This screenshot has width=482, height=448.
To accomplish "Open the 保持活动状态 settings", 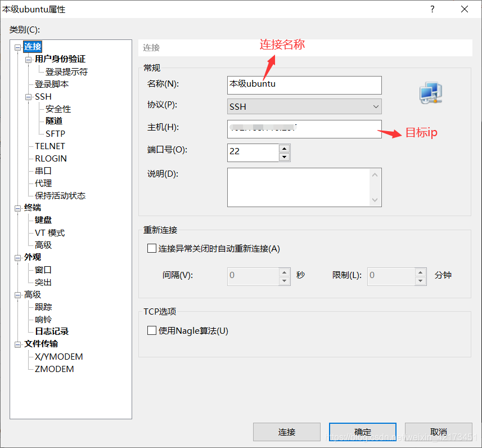I will 59,195.
